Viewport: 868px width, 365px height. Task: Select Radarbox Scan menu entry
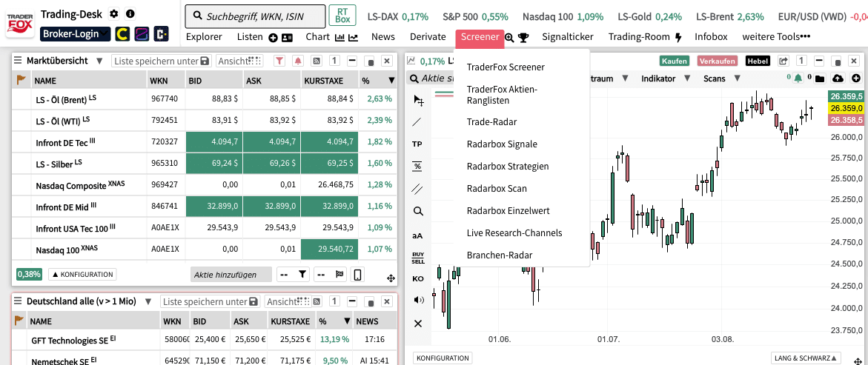(x=497, y=189)
